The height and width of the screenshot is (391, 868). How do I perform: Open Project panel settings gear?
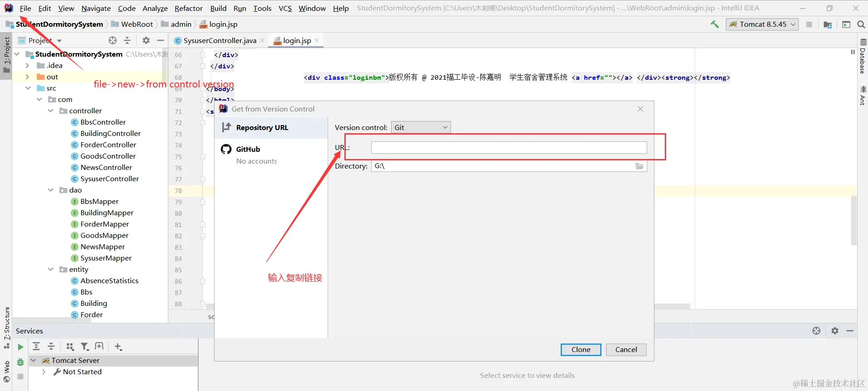(x=146, y=40)
